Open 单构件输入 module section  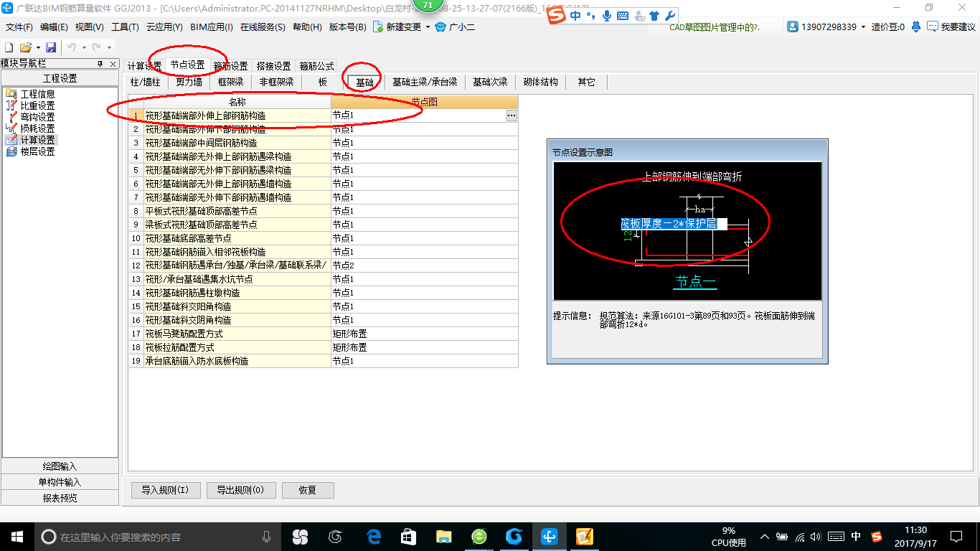[60, 482]
